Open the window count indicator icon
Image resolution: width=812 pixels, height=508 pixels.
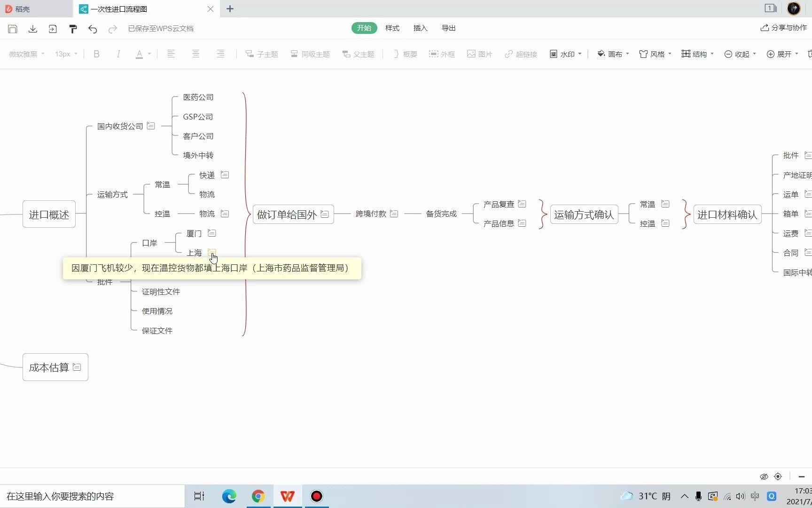pos(771,8)
